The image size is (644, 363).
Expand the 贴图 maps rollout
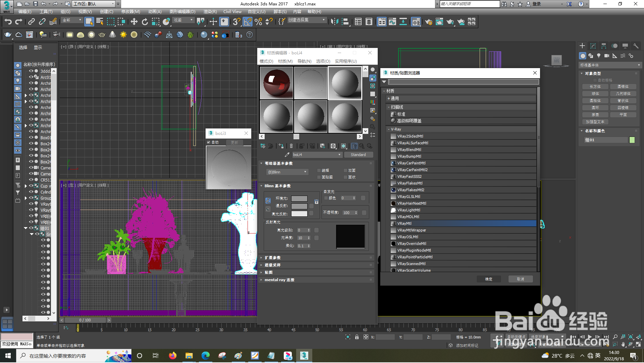click(x=268, y=272)
